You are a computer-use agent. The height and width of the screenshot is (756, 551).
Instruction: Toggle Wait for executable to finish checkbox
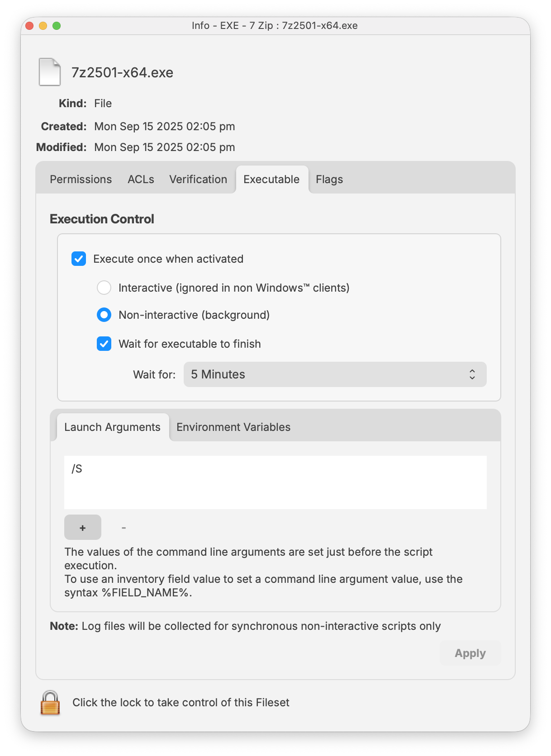(x=104, y=344)
